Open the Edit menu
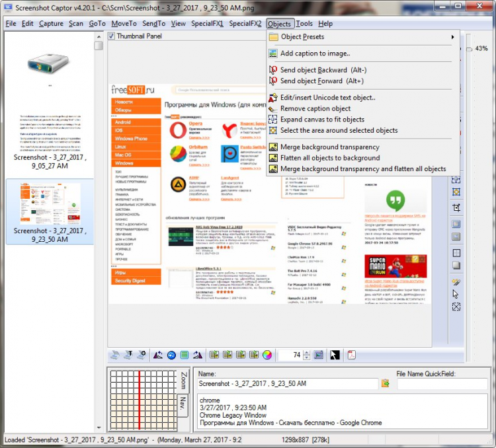The image size is (496, 448). click(28, 24)
